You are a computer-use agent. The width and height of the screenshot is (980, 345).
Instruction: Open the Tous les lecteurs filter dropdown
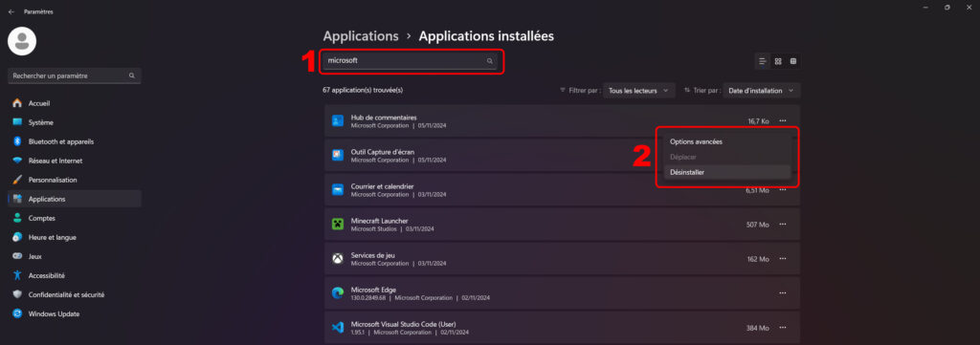point(638,91)
